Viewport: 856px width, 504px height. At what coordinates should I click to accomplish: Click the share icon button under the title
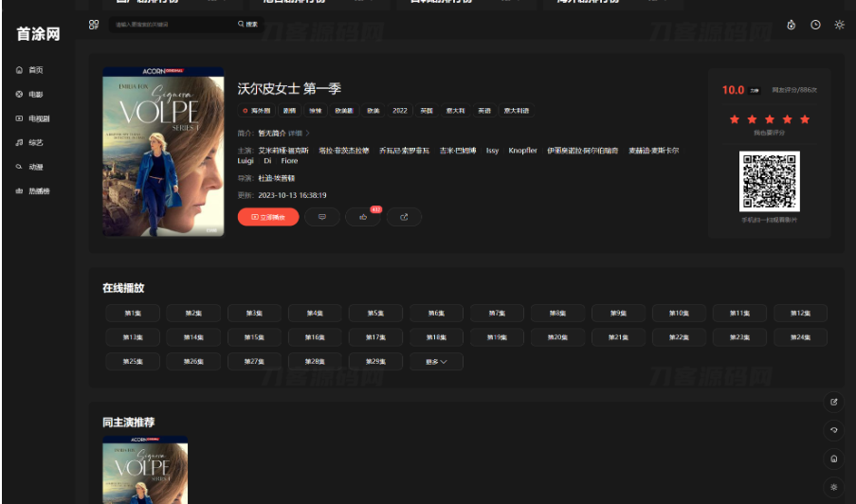[x=404, y=217]
